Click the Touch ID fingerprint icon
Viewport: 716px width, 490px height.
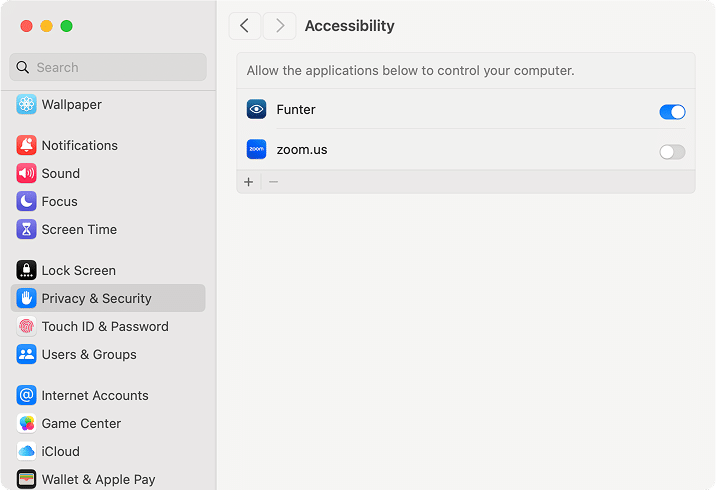coord(26,327)
